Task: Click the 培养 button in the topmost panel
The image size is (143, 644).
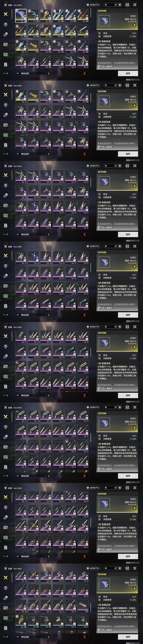Action: pyautogui.click(x=128, y=73)
